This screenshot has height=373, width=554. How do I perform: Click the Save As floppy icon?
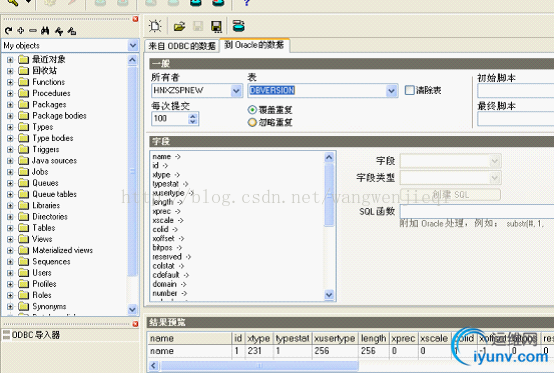click(x=216, y=26)
